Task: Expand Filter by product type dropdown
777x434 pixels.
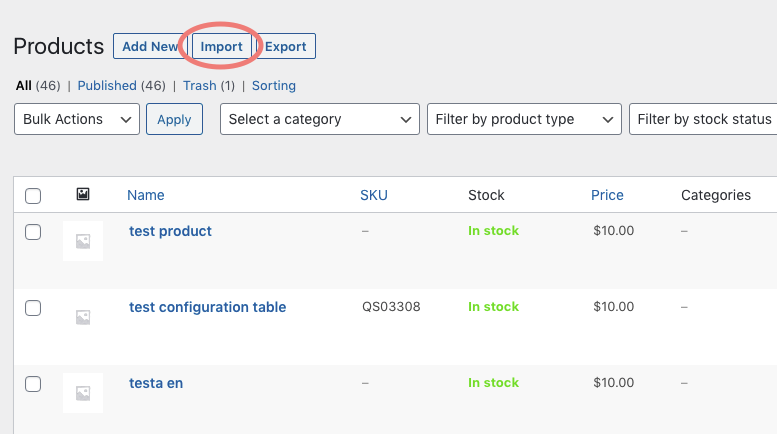Action: [524, 119]
